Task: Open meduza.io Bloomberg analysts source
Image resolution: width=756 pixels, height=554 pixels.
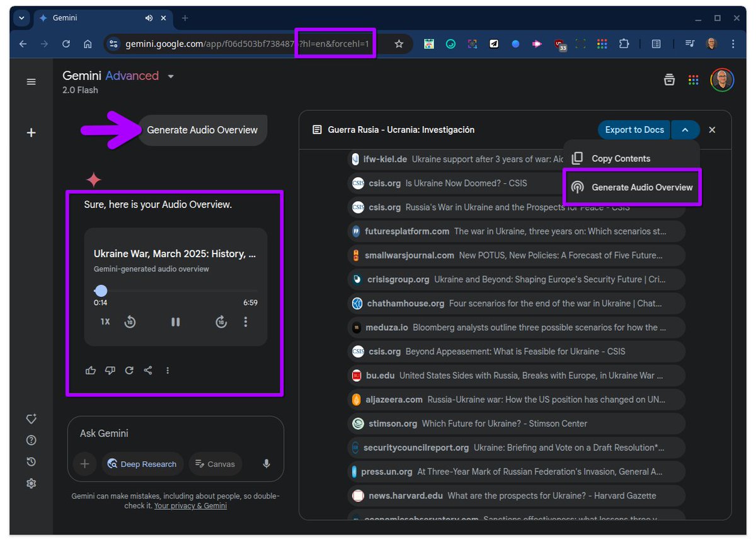Action: [x=517, y=327]
